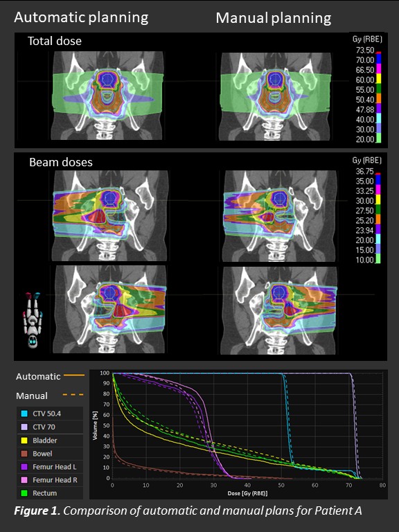The height and width of the screenshot is (532, 399).
Task: Click the 20.00 green total dose level
Action: (379, 138)
